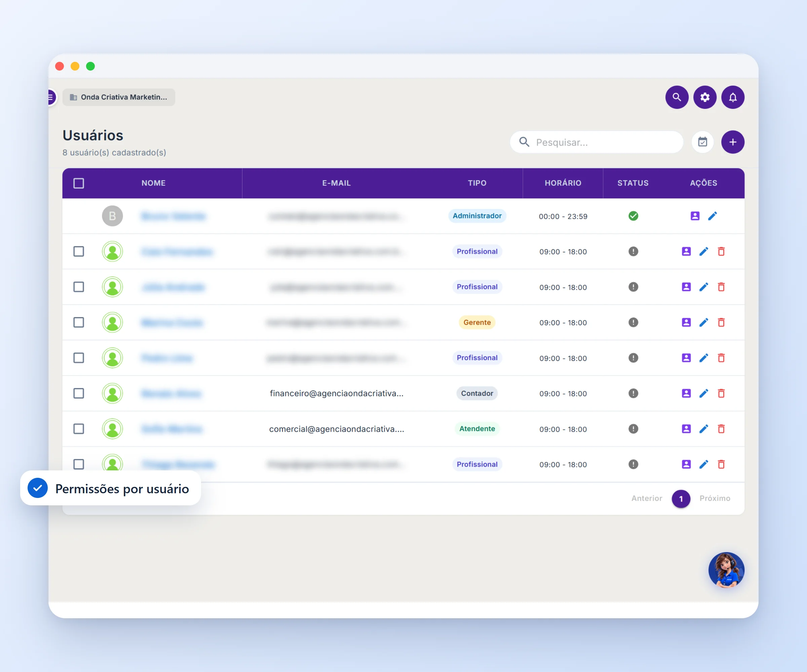
Task: Go to Anterior page
Action: [646, 498]
